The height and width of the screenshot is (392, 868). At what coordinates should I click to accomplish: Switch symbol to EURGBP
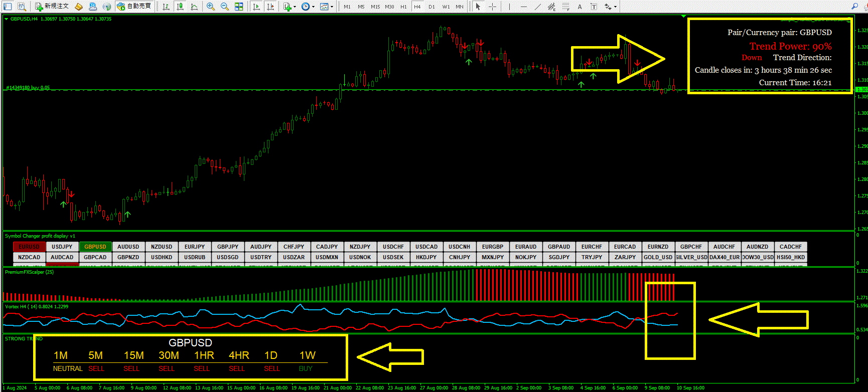pyautogui.click(x=493, y=247)
